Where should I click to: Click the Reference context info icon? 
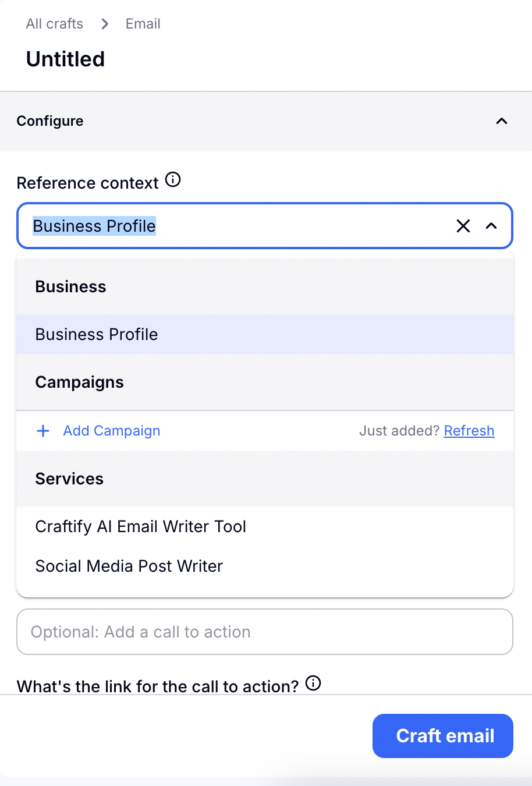[x=173, y=180]
